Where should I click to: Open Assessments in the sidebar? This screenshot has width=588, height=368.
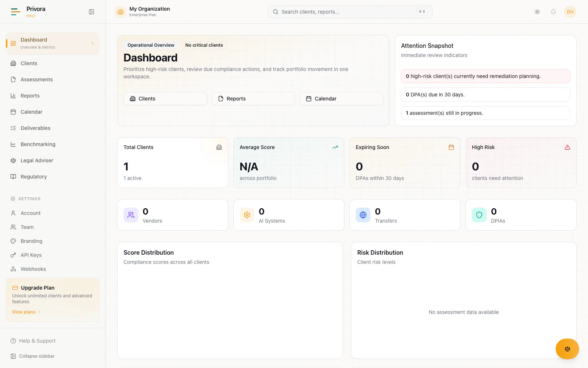tap(53, 79)
